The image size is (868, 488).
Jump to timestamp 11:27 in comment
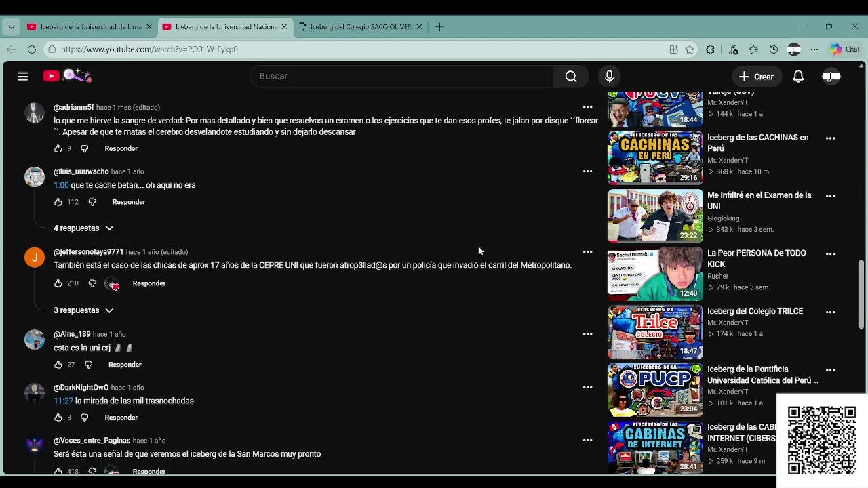63,401
